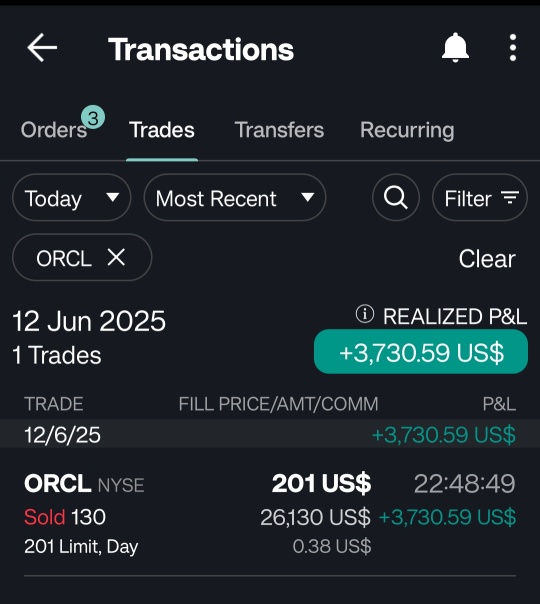Tap the search magnifier icon

click(396, 198)
